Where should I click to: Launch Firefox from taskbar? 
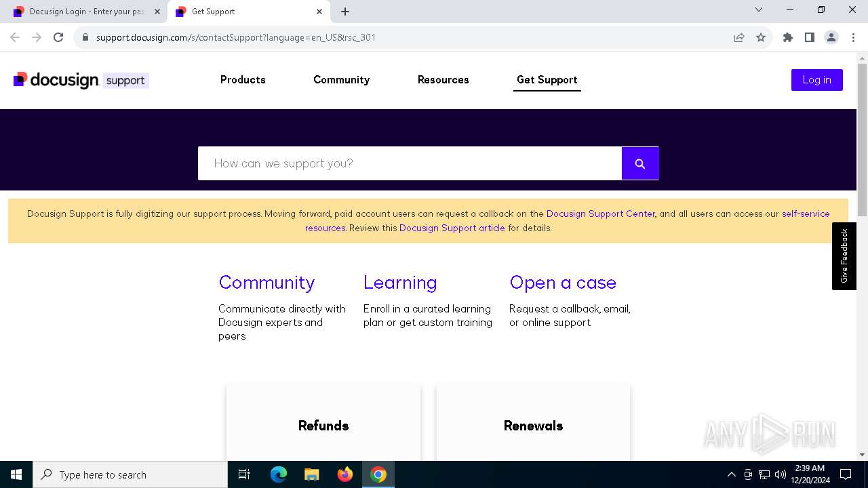point(345,474)
